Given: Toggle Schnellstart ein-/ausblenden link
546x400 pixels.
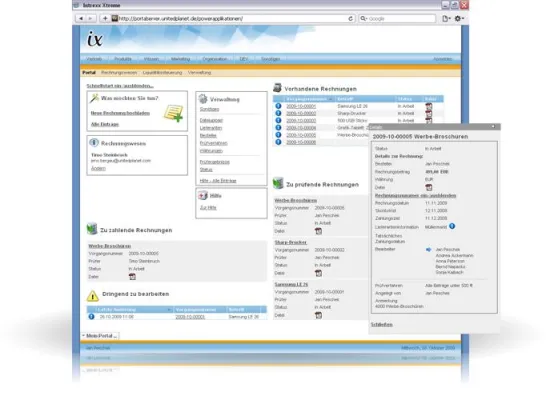Looking at the screenshot, I should (x=120, y=86).
